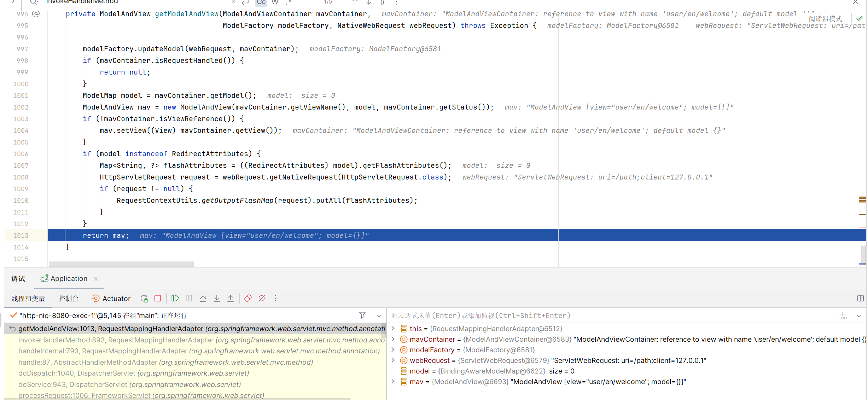868x400 pixels.
Task: Expand the modelFactory variable
Action: point(393,350)
